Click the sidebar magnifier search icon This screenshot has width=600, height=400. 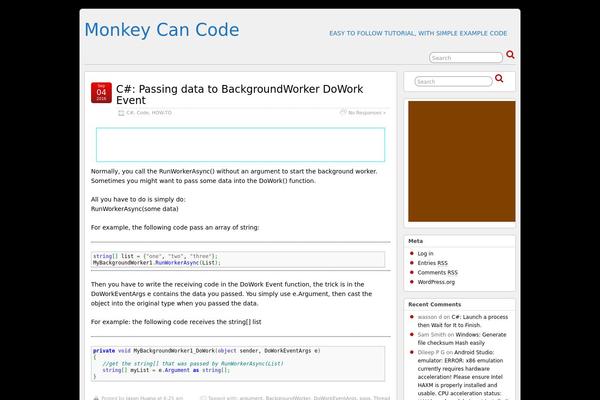(499, 78)
